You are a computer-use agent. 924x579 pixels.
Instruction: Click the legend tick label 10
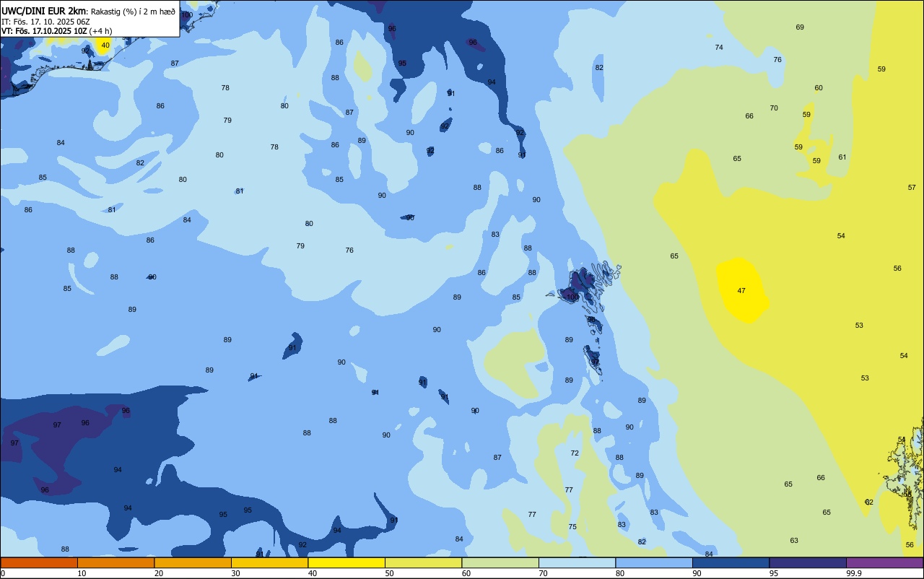[82, 573]
